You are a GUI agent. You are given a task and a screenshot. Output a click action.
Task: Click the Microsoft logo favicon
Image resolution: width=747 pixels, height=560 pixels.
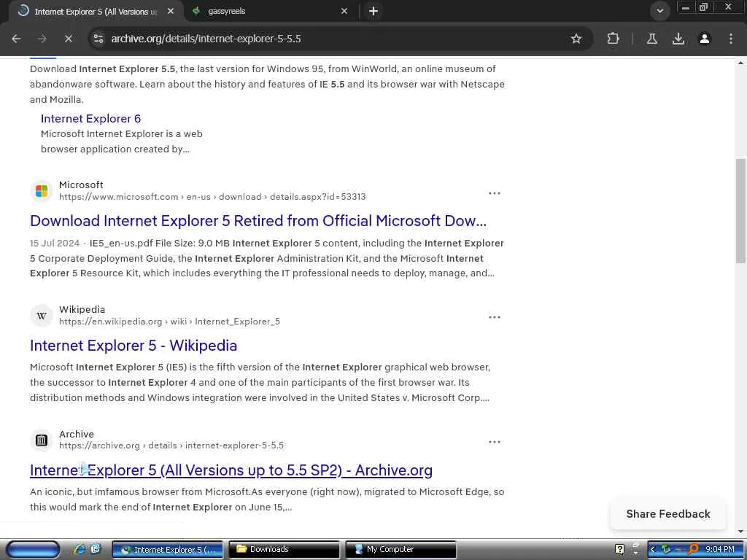42,191
